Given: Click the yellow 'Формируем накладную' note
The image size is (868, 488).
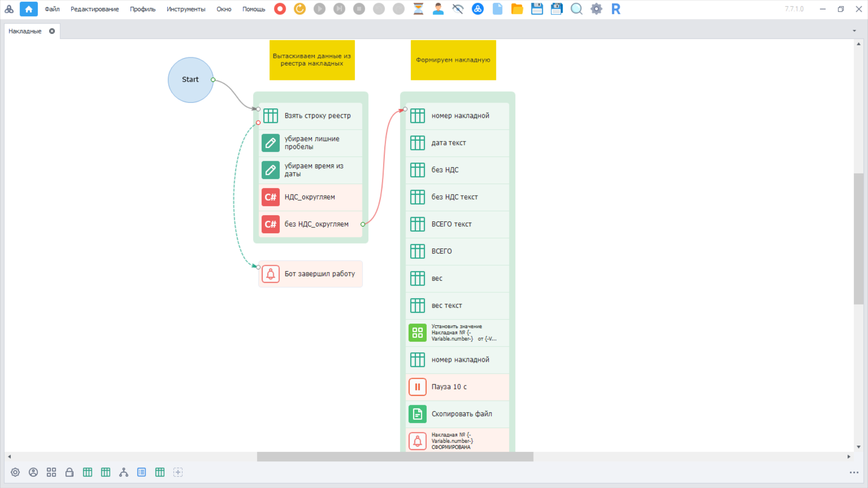Looking at the screenshot, I should (453, 60).
